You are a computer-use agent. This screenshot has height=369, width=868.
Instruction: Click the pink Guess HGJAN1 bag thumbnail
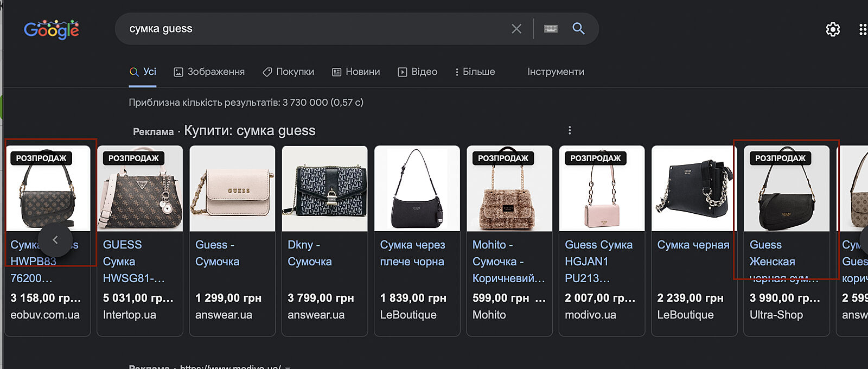pos(602,189)
